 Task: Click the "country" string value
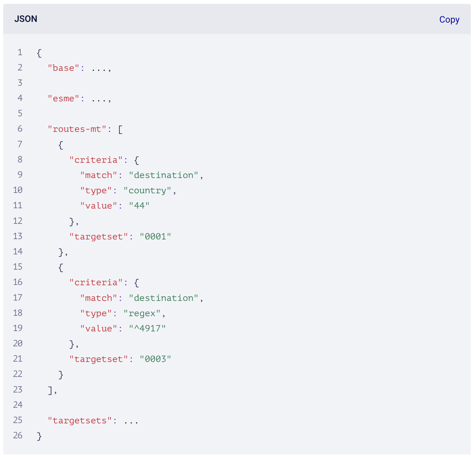coord(147,191)
